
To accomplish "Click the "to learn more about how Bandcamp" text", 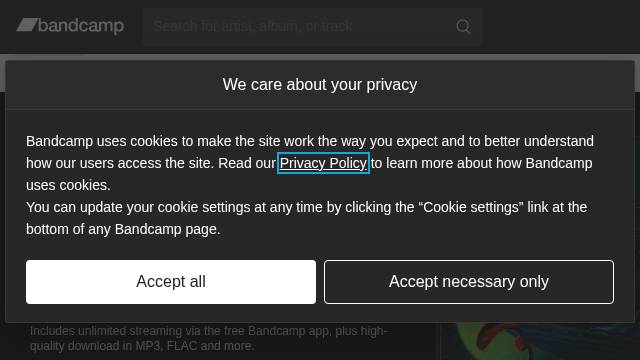I will pos(482,163).
